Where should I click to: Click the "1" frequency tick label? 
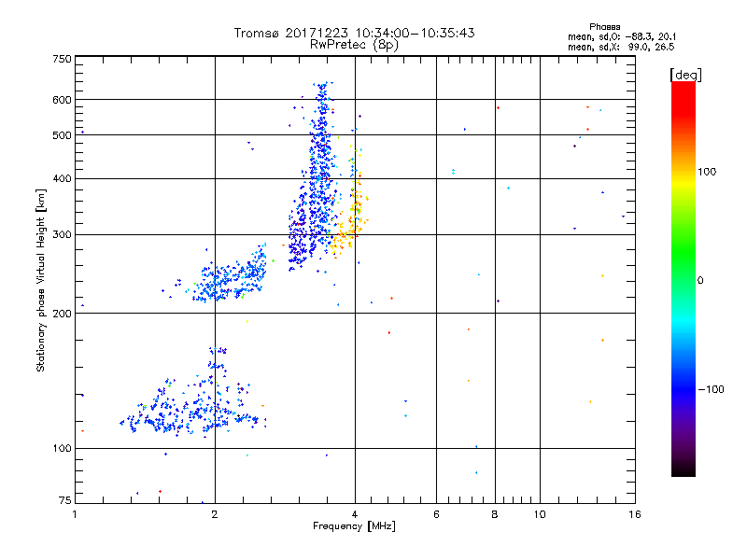75,514
